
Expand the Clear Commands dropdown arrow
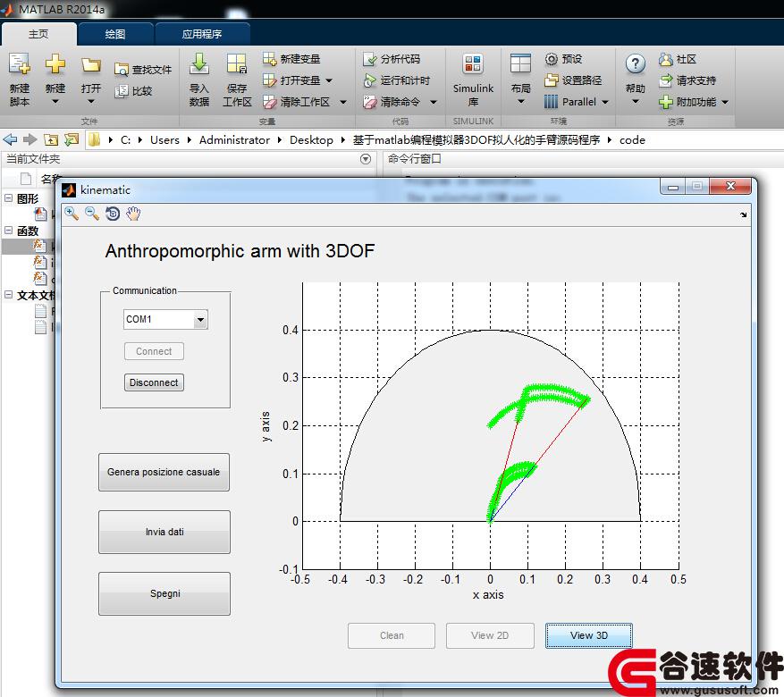click(434, 102)
